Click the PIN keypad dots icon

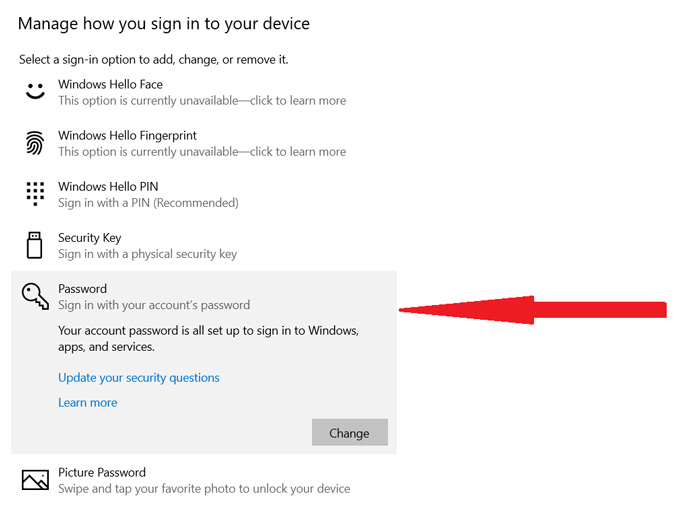coord(35,194)
